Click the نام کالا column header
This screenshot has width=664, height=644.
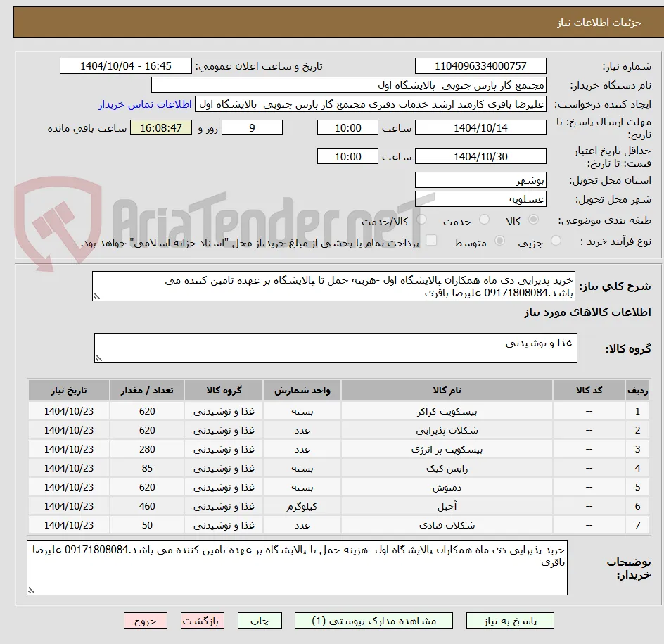447,390
